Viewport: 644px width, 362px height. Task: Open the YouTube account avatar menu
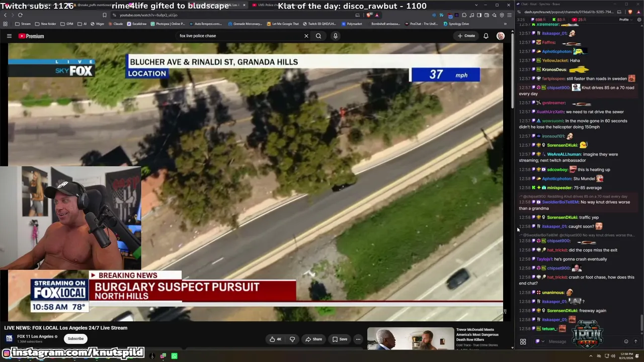point(501,36)
